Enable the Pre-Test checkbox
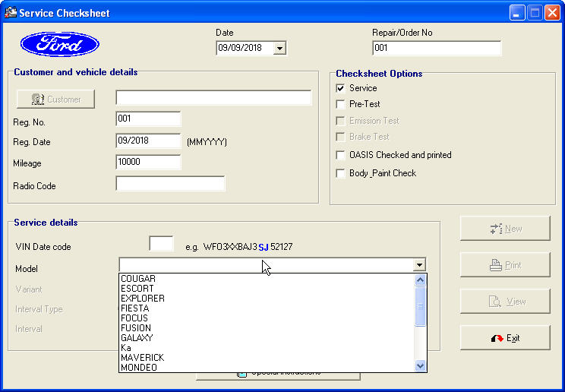The image size is (565, 392). (340, 104)
